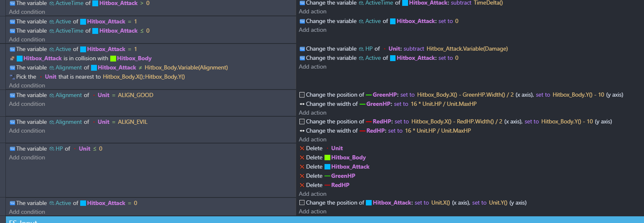This screenshot has height=223, width=644.
Task: Click GreenHP name in Delete GreenHP action
Action: [x=343, y=176]
